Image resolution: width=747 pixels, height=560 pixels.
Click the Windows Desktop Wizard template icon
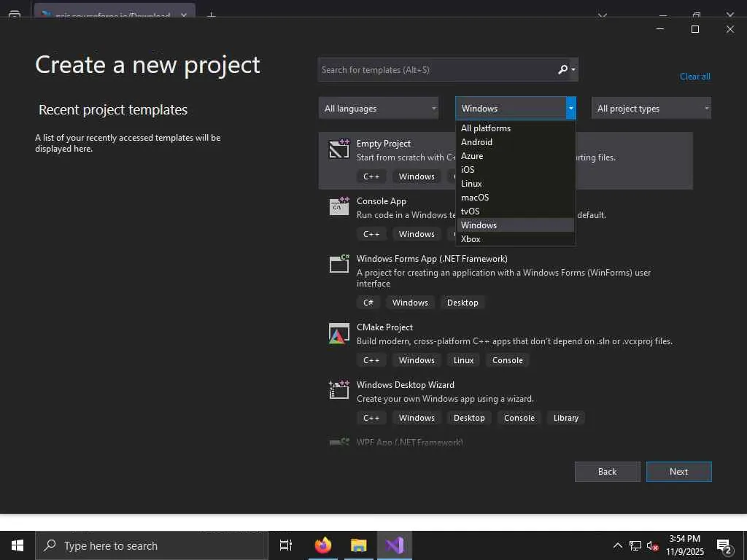coord(339,390)
